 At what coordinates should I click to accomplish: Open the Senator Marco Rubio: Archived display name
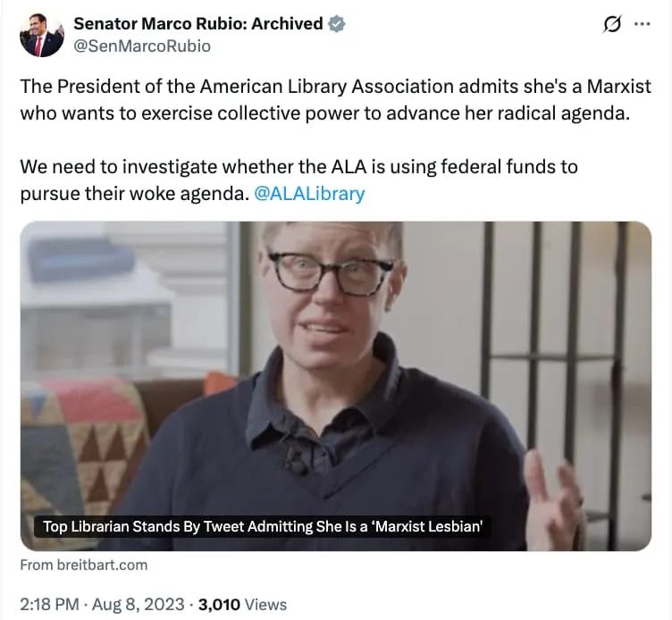(198, 23)
